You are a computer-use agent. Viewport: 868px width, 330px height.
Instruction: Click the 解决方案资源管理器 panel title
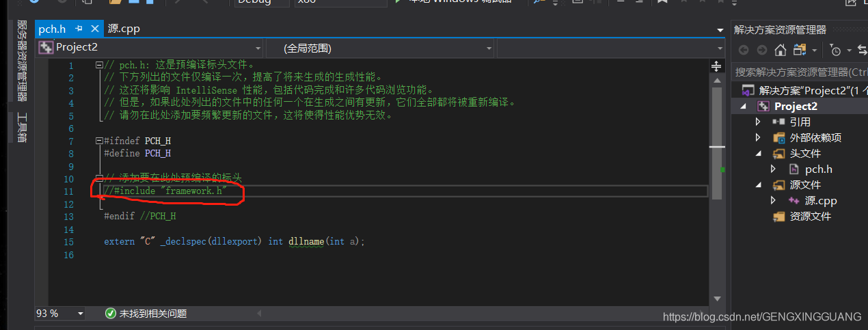click(x=780, y=29)
